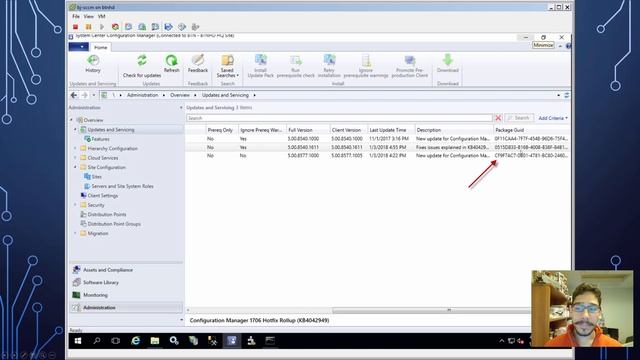Image resolution: width=640 pixels, height=360 pixels.
Task: Select the row dated 11/1/2017 3:16 PM
Action: pyautogui.click(x=378, y=139)
